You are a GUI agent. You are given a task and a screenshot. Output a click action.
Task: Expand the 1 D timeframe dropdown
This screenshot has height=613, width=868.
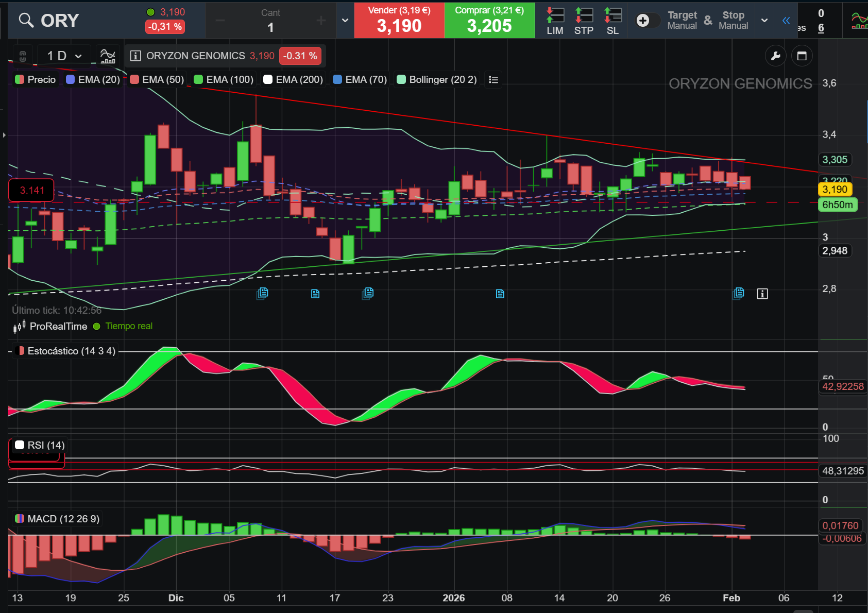[x=64, y=56]
